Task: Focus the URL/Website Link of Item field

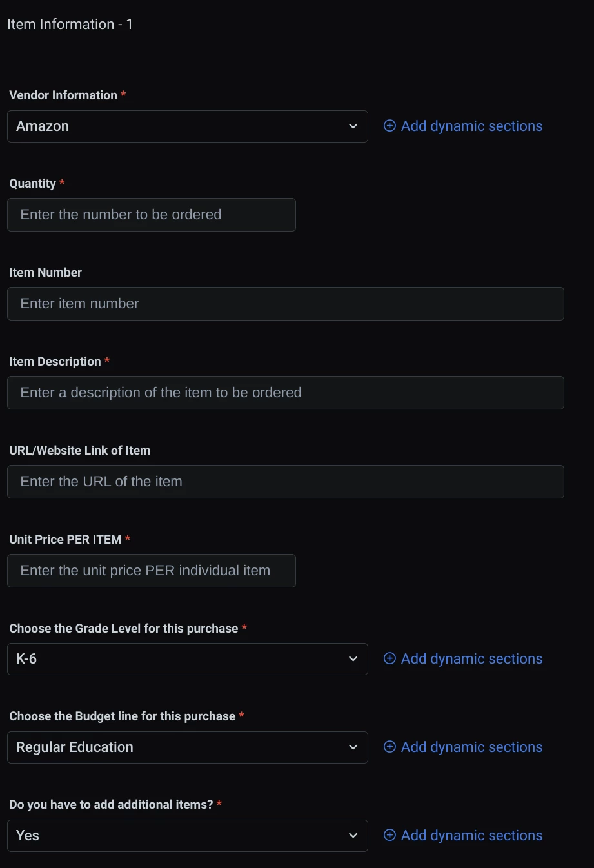Action: 286,482
